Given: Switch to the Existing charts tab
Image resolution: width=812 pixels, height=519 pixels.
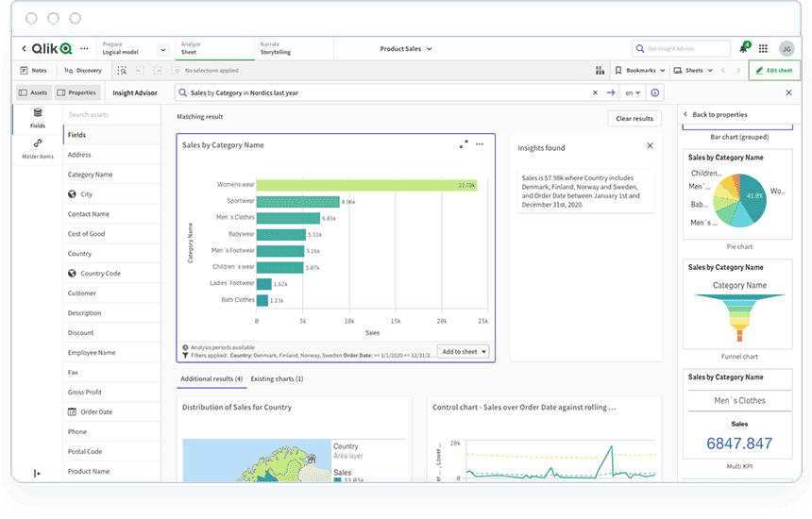Looking at the screenshot, I should [277, 378].
